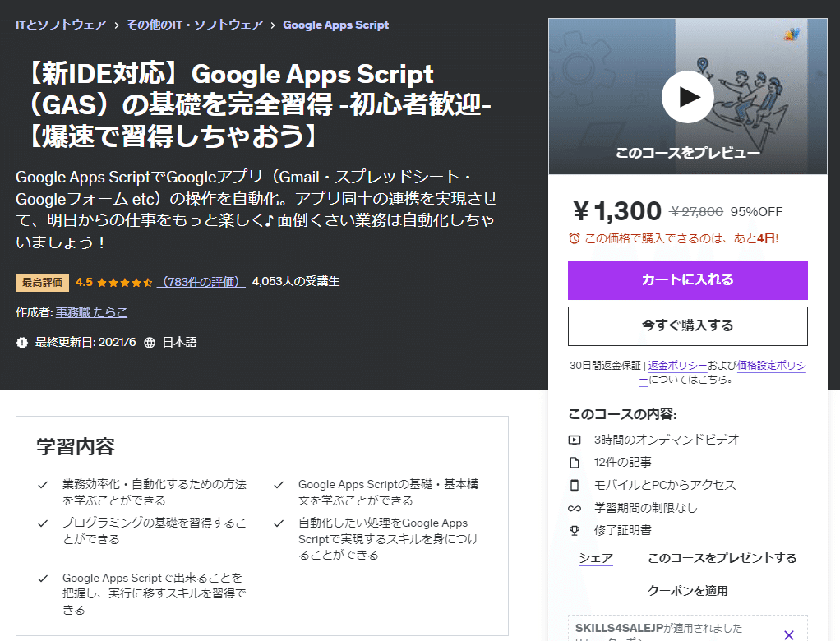Screen dimensions: 840x641
Task: Click 4,053人の受講生 student count
Action: coord(296,282)
